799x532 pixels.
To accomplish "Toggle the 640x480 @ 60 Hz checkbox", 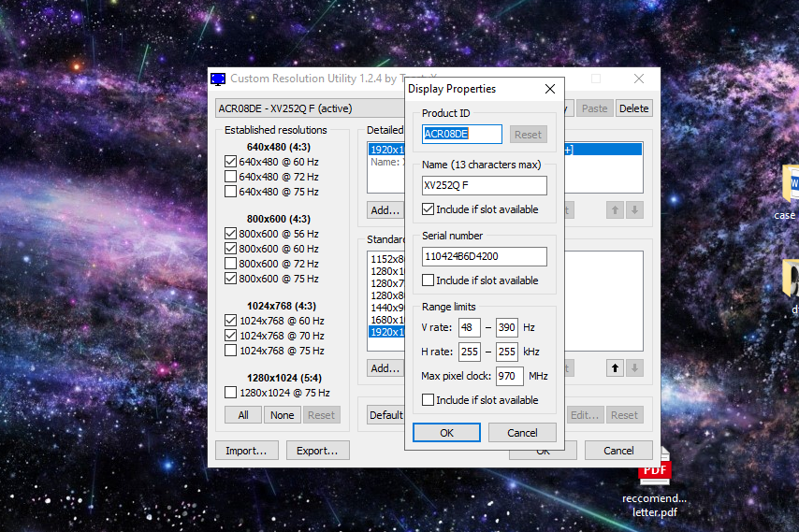I will coord(230,162).
